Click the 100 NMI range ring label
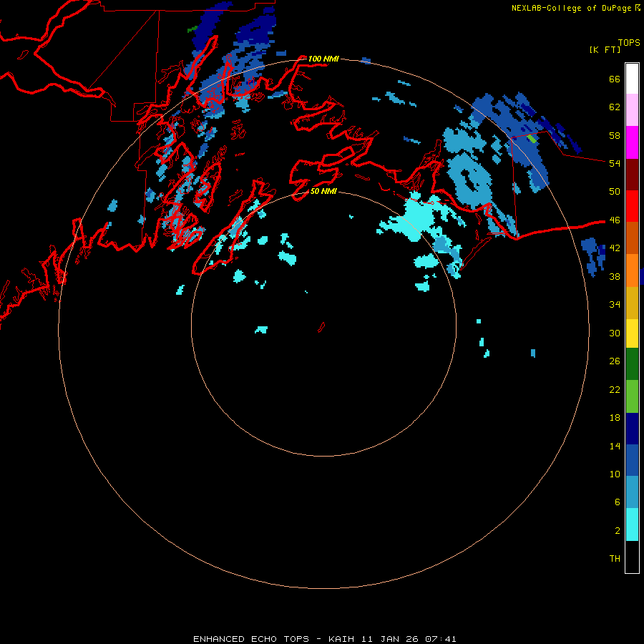 pos(323,59)
